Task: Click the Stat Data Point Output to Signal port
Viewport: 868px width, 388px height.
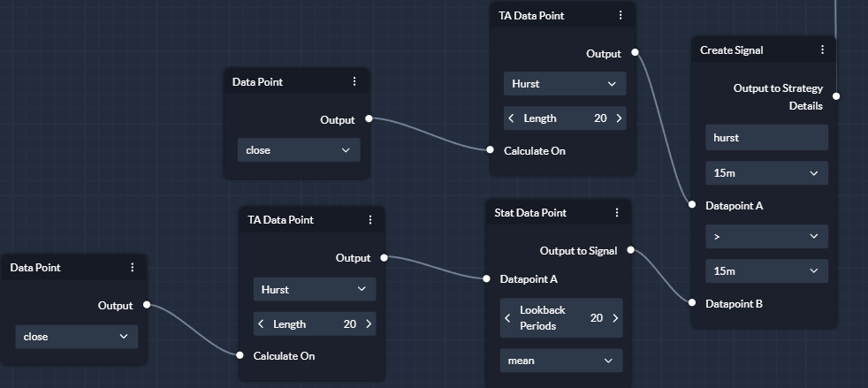Action: coord(630,250)
